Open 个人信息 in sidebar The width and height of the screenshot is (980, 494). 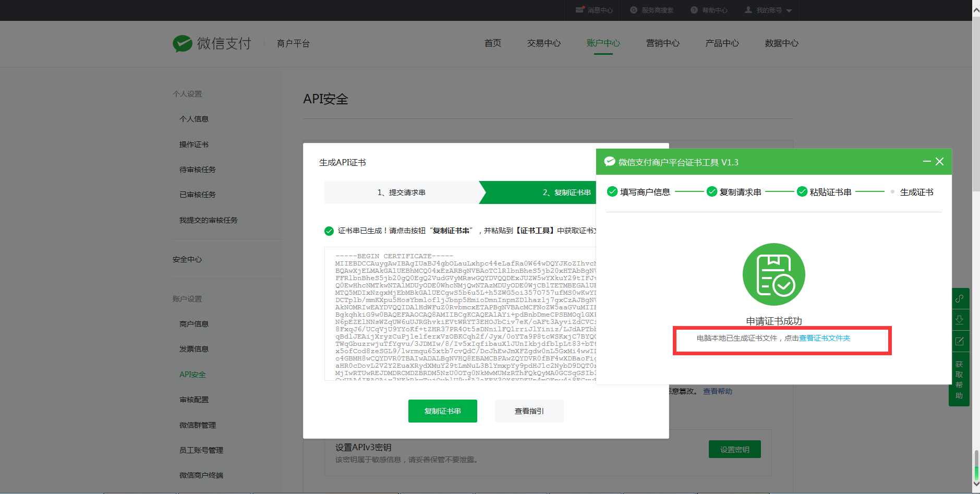tap(194, 119)
